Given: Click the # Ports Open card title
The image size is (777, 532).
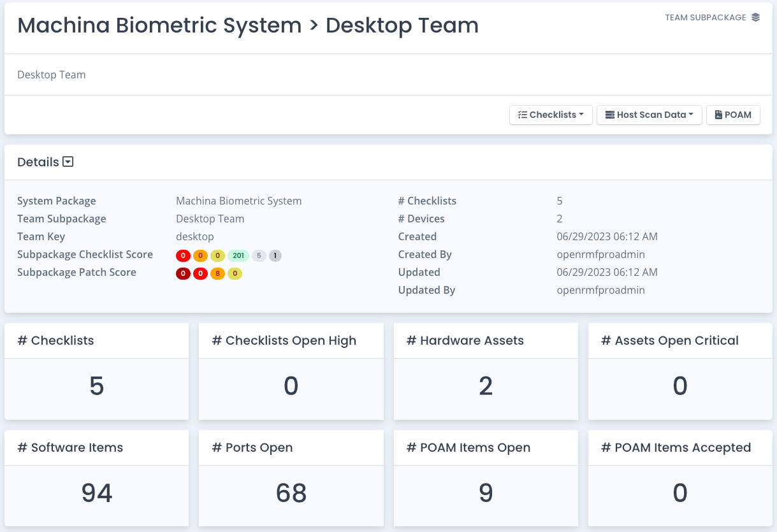Looking at the screenshot, I should click(252, 447).
